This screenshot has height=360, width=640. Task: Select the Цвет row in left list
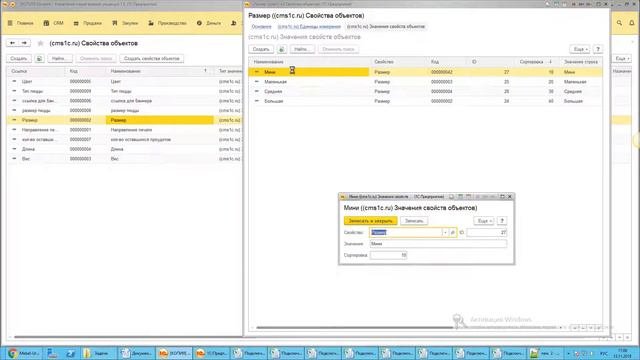pos(124,82)
